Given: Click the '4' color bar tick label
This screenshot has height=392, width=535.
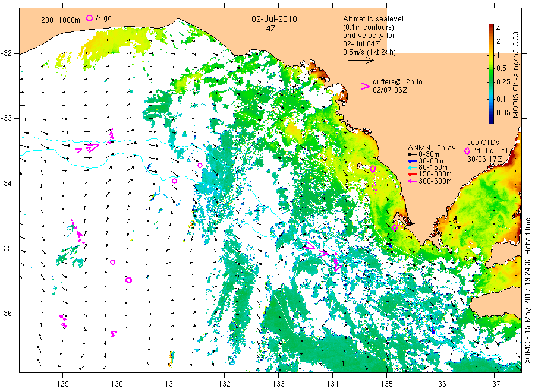Looking at the screenshot, I should pyautogui.click(x=499, y=29).
